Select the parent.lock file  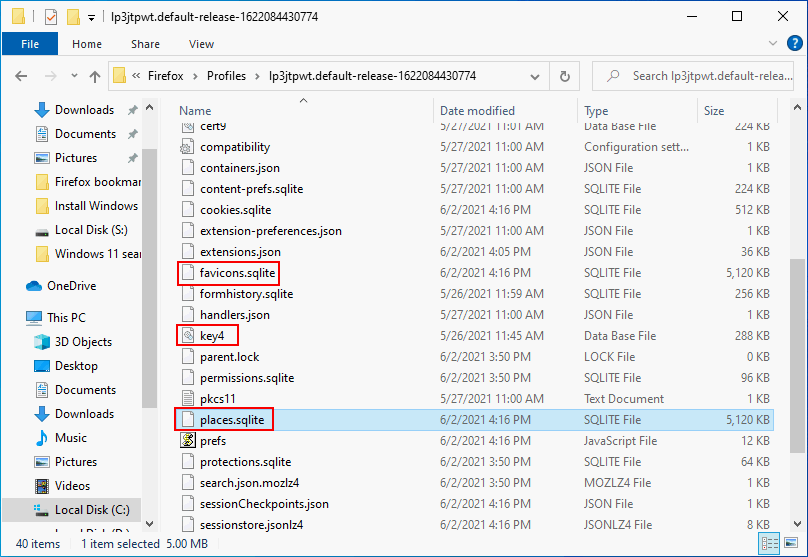coord(229,357)
